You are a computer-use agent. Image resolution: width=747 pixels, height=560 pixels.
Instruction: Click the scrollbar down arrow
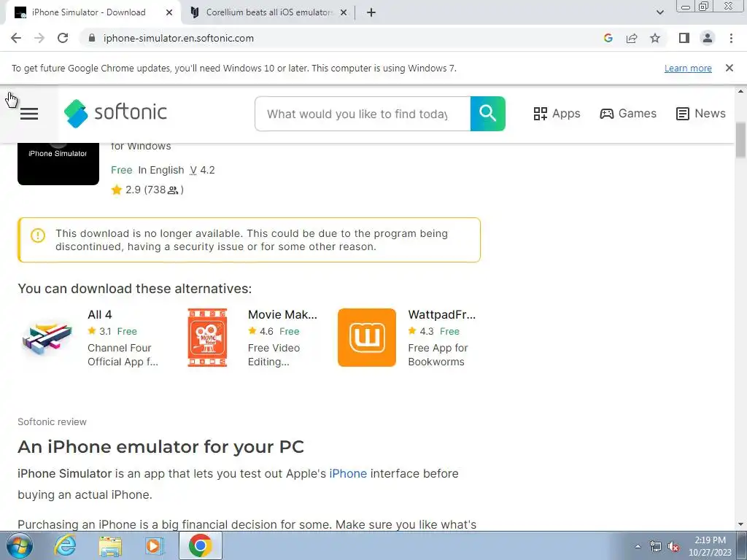click(x=741, y=525)
